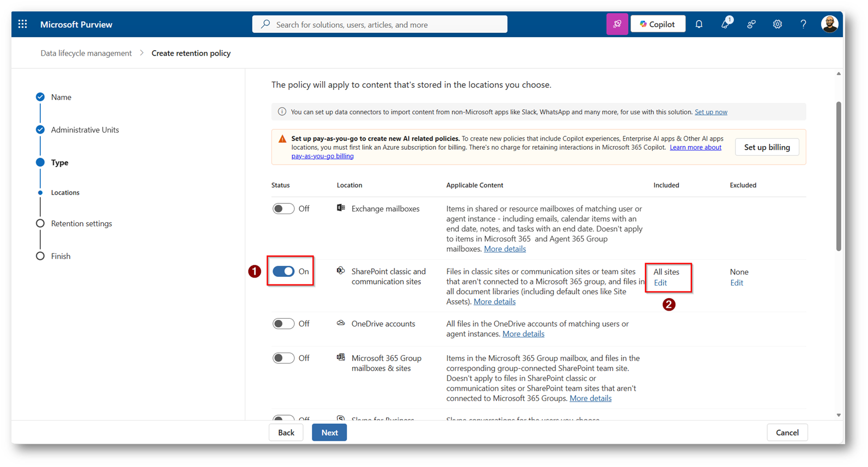Click the Set up billing button
The height and width of the screenshot is (467, 868).
point(767,147)
